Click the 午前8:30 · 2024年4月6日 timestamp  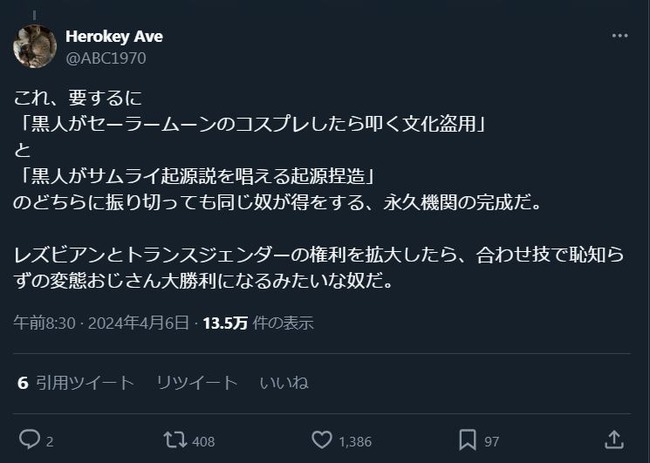click(104, 323)
